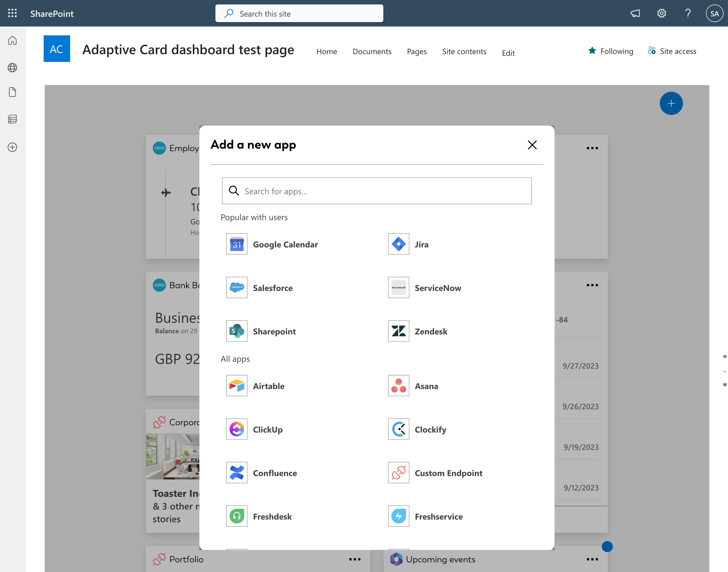728x572 pixels.
Task: Click the Search this site box
Action: tap(299, 13)
